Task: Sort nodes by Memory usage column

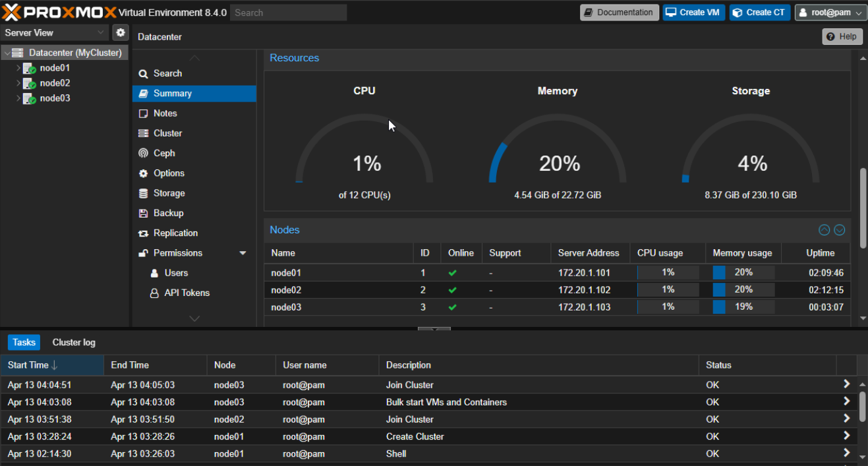Action: click(x=743, y=253)
